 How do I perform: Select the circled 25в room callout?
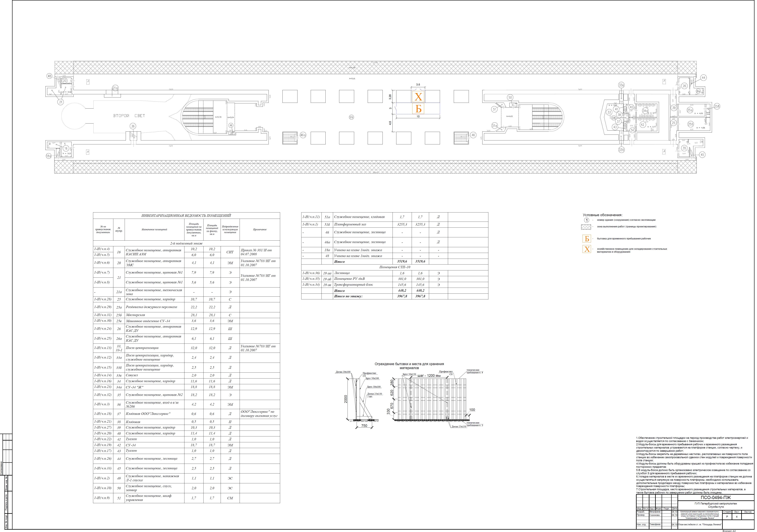717,106
